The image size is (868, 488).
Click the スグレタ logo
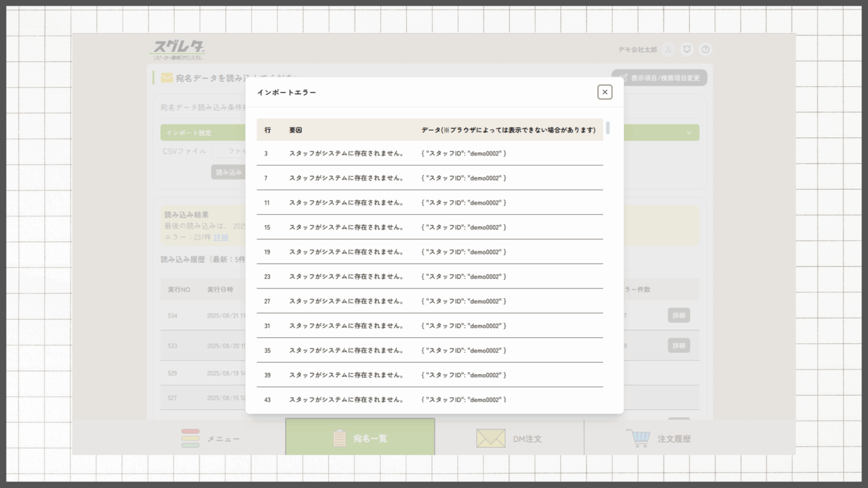tap(177, 49)
